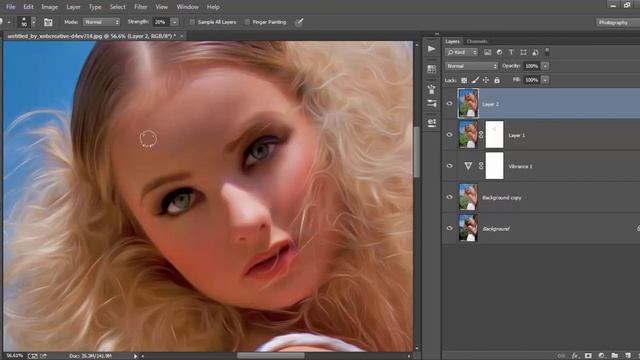
Task: Add layer mask icon at panel bottom
Action: [588, 356]
